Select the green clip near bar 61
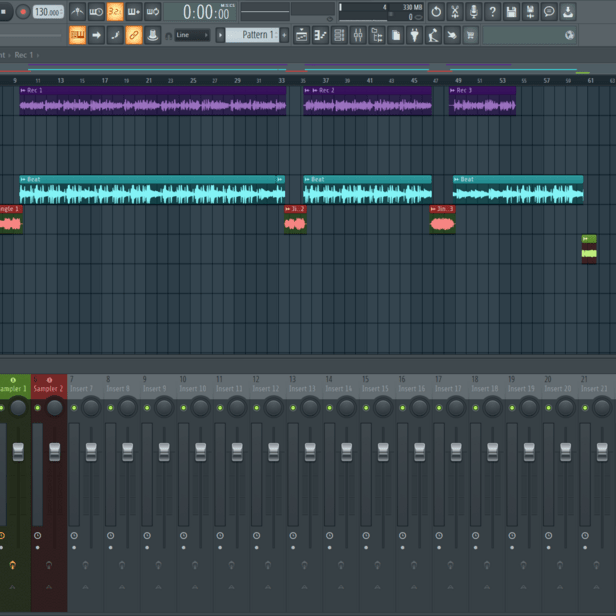Viewport: 616px width, 616px height. [x=589, y=250]
